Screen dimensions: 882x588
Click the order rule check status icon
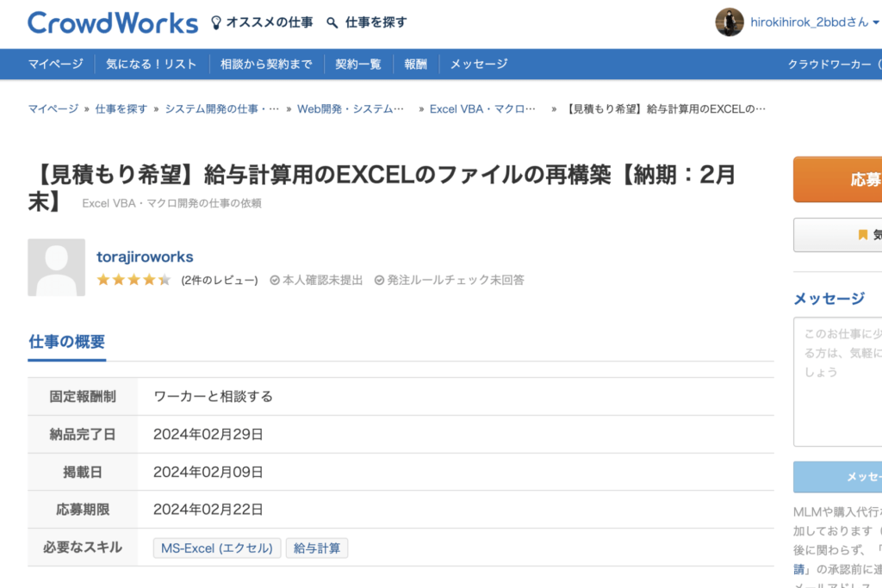(379, 280)
